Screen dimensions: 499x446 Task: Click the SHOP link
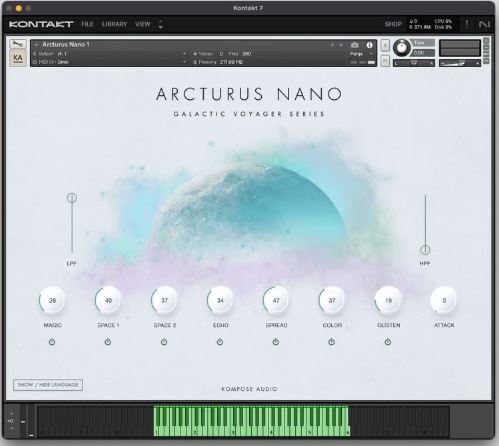coord(393,24)
